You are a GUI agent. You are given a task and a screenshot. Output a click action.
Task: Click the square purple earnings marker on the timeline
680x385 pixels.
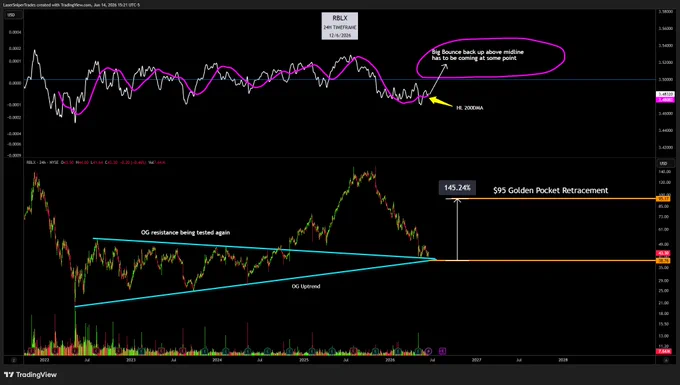(442, 351)
